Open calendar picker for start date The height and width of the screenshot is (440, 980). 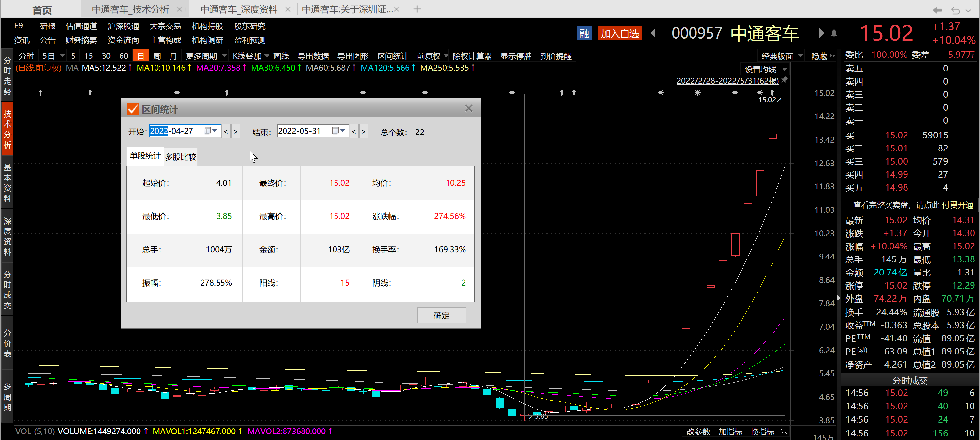pos(210,131)
